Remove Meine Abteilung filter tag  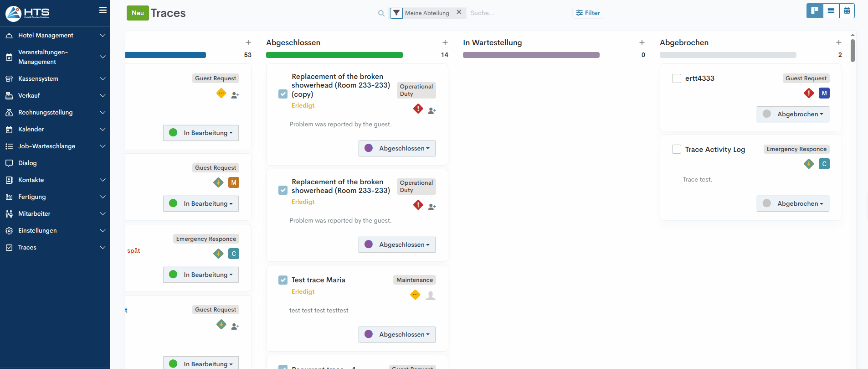[x=459, y=12]
